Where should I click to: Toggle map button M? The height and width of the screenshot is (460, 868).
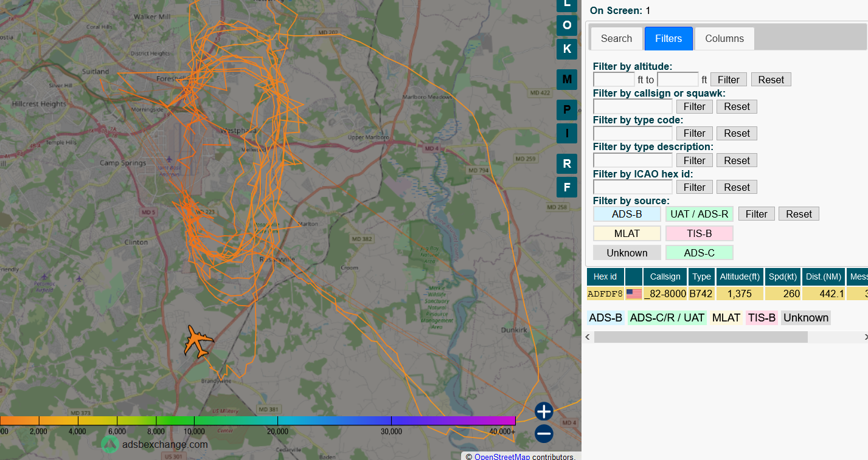tap(567, 79)
